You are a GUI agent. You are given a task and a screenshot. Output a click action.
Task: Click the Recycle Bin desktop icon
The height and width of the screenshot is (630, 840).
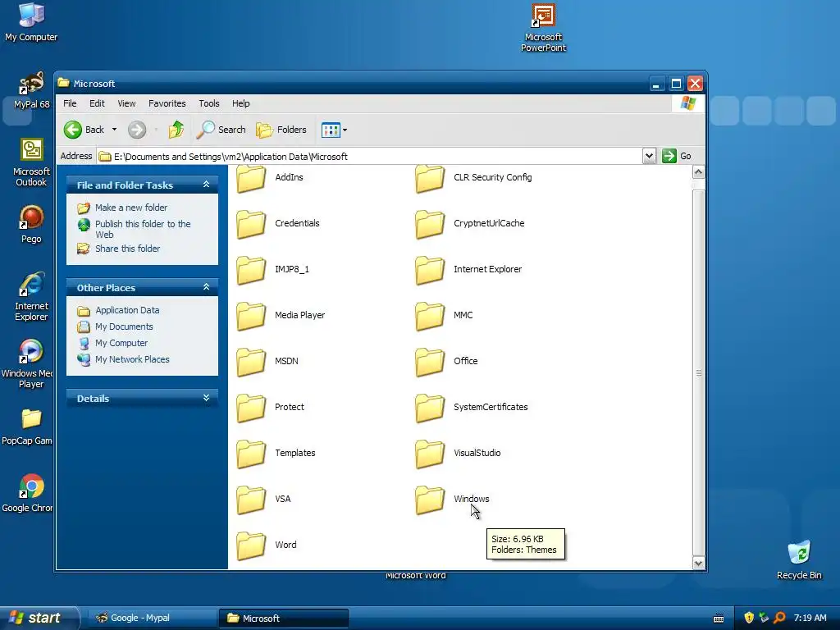coord(799,559)
